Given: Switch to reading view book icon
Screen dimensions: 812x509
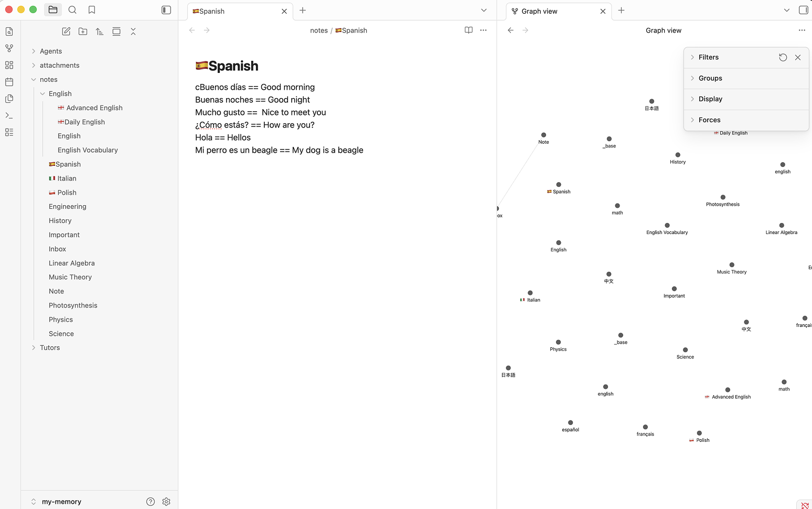Looking at the screenshot, I should pos(468,30).
